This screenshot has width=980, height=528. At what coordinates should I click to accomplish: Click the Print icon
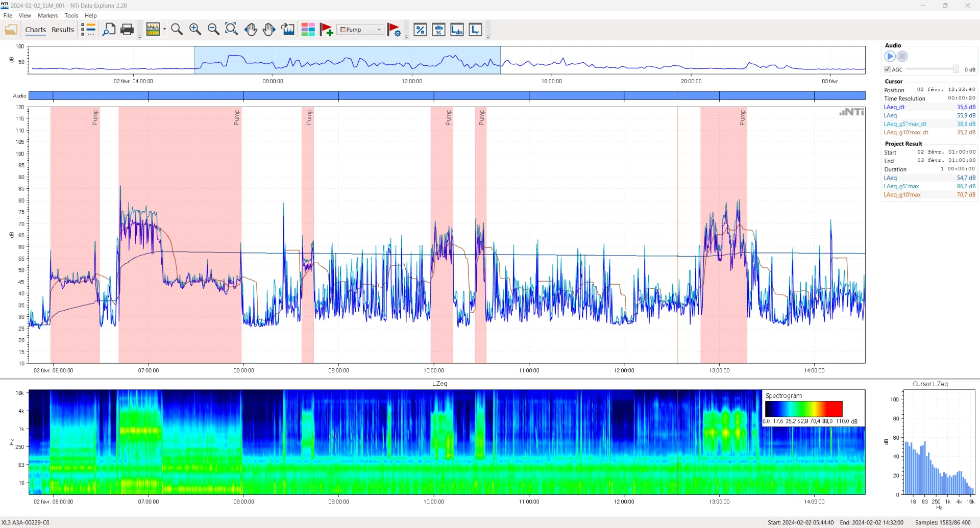[127, 30]
